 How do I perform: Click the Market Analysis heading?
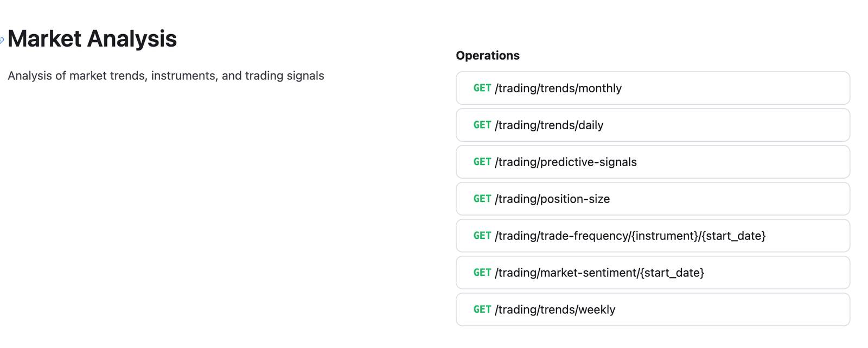[x=92, y=39]
